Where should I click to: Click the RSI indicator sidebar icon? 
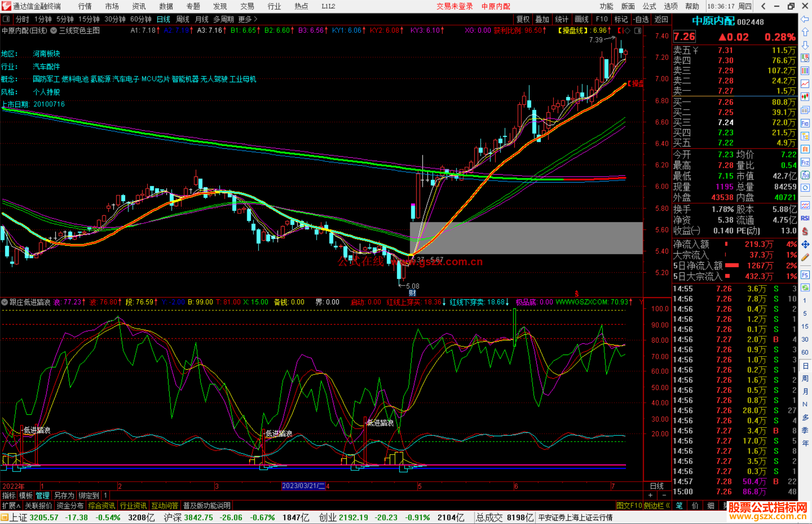coord(805,218)
